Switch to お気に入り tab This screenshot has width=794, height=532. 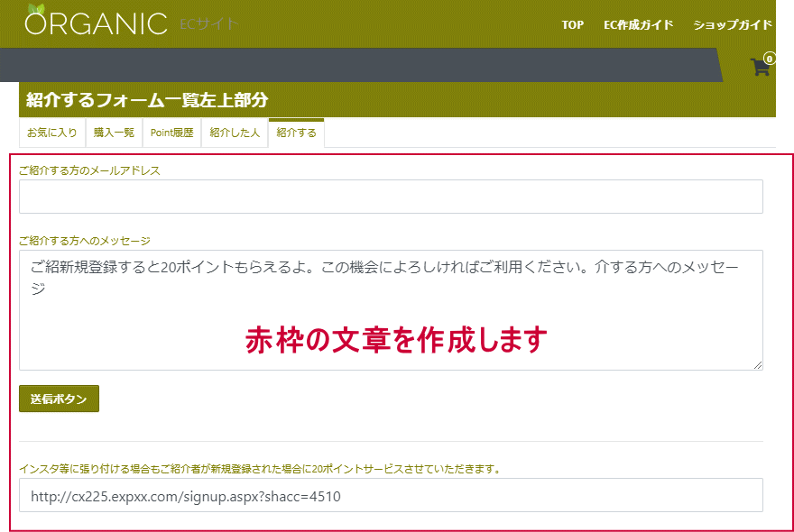[52, 133]
